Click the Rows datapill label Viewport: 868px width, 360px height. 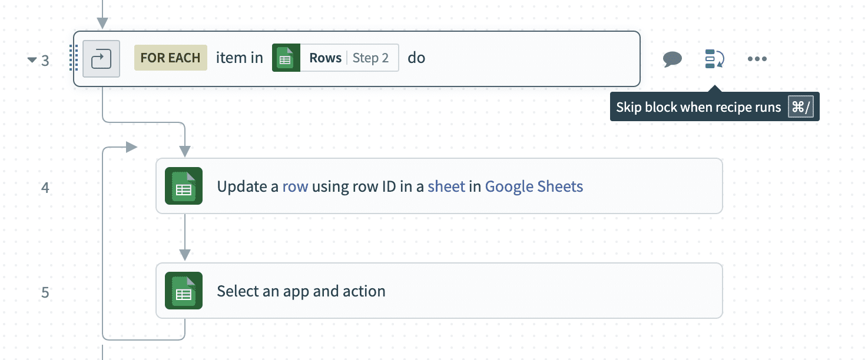click(x=325, y=58)
